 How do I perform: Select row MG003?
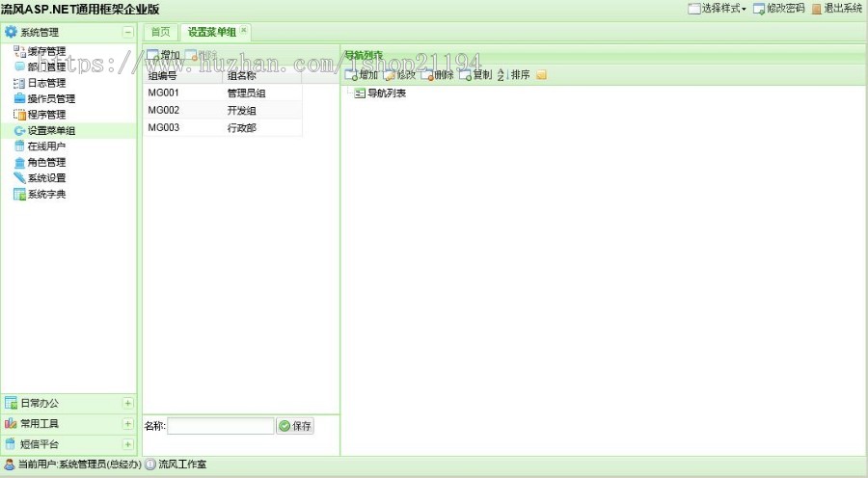coord(223,128)
